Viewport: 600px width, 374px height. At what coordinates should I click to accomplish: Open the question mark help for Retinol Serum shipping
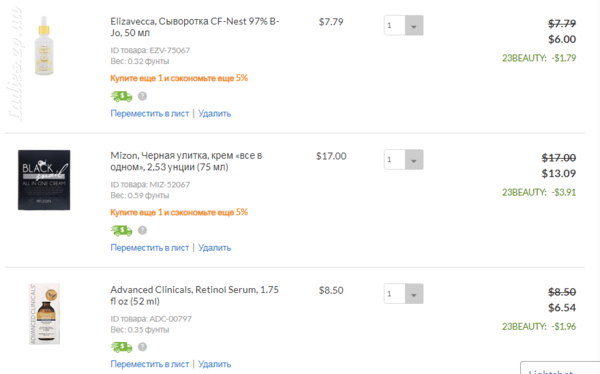click(142, 347)
